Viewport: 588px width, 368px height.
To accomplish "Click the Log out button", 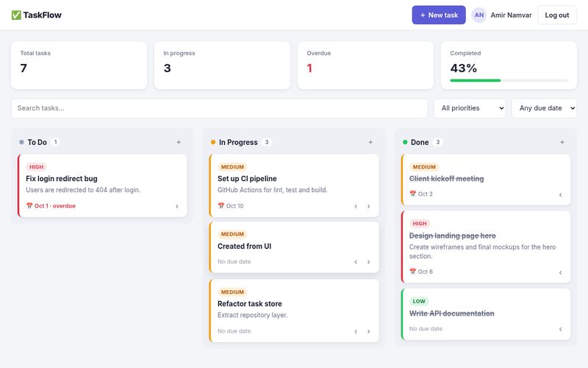I will [x=557, y=15].
